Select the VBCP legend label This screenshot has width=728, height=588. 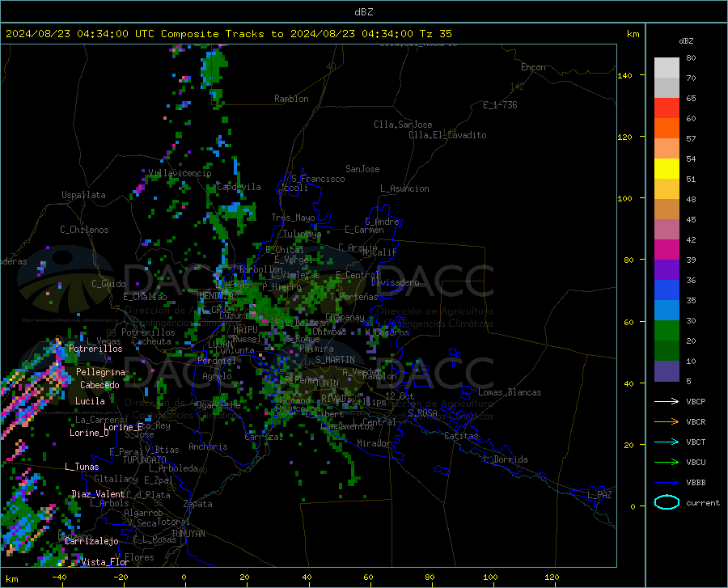point(696,401)
